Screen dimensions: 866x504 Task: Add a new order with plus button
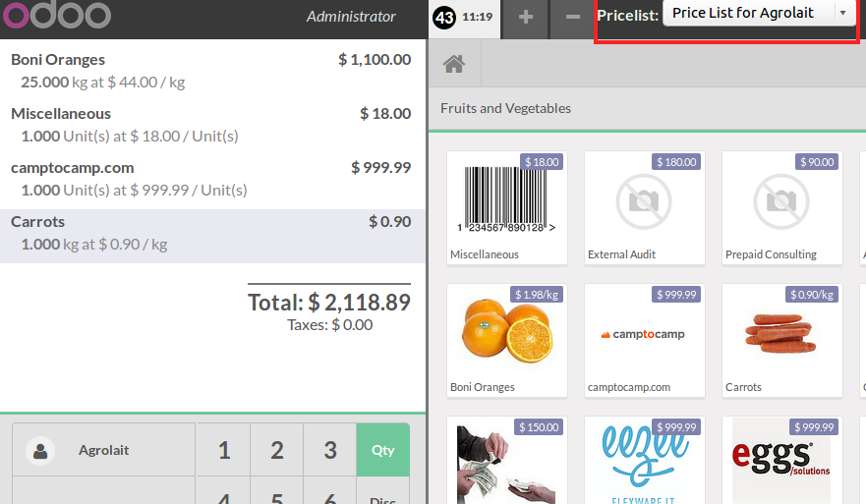tap(526, 18)
